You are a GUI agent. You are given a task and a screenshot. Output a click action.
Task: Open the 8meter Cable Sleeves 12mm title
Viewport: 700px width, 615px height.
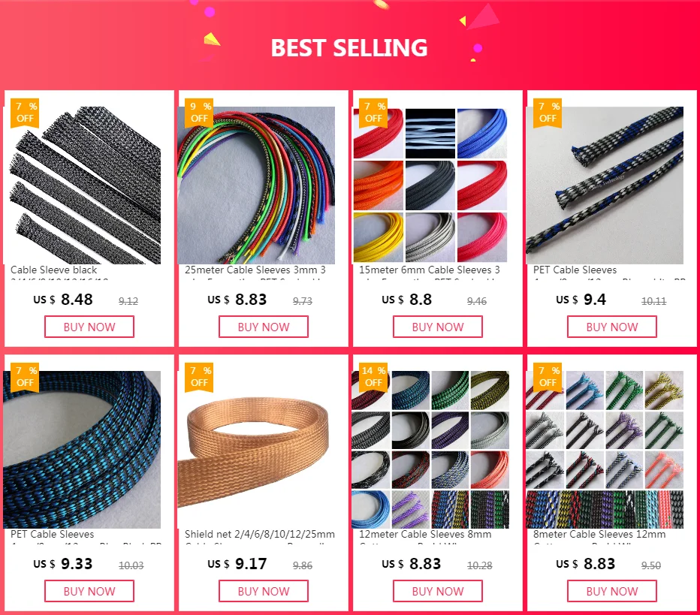[599, 534]
